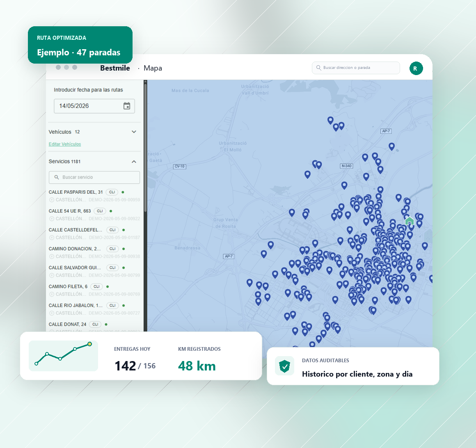Click the N-340 road badge on map

click(346, 166)
